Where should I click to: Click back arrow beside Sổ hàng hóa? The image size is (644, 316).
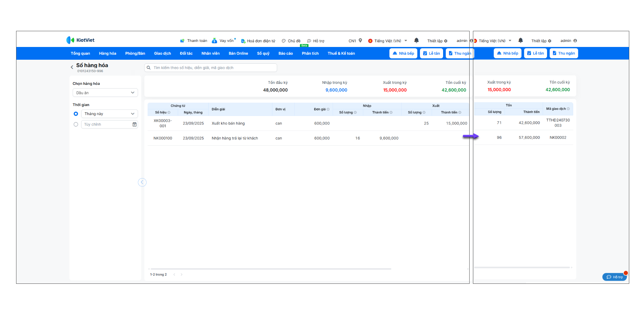coord(72,67)
